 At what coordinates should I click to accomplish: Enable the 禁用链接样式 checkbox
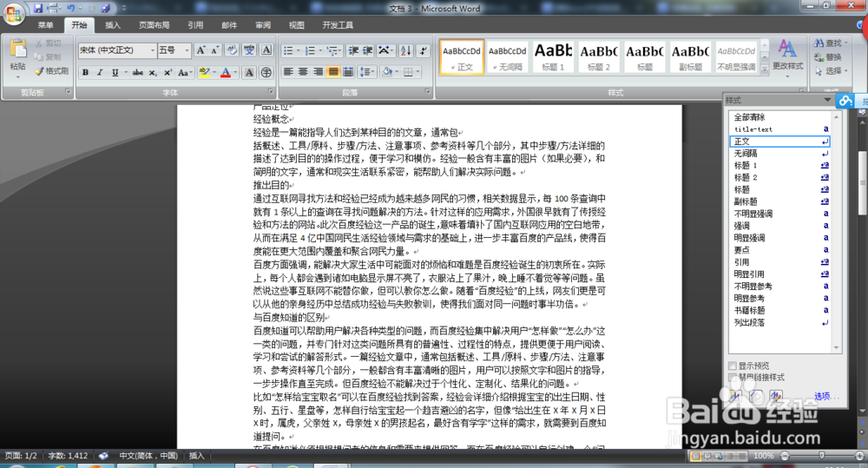[x=733, y=377]
